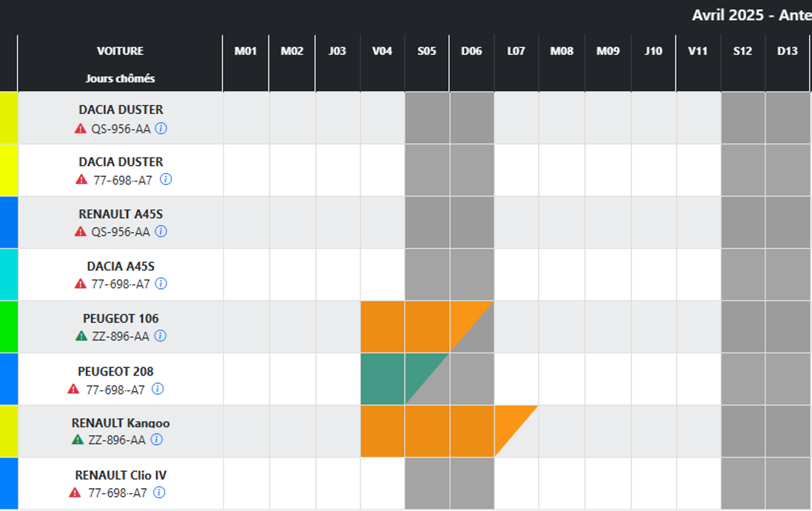Click the red warning icon for PEUGEOT 208
This screenshot has width=812, height=511.
pyautogui.click(x=73, y=390)
